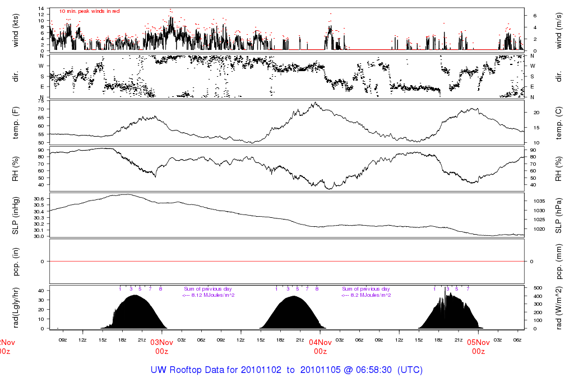This screenshot has height=392, width=574.
Task: Click the "05Nov 00z" date label
Action: click(x=478, y=347)
